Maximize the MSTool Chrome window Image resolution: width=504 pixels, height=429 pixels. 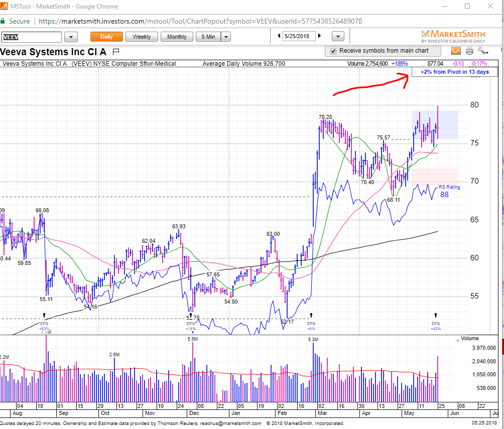467,6
